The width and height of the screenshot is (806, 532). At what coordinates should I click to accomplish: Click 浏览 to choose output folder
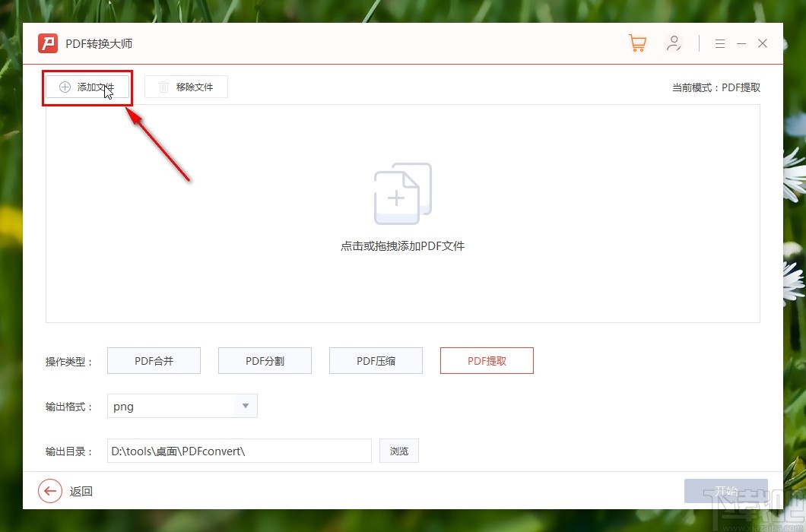(399, 451)
